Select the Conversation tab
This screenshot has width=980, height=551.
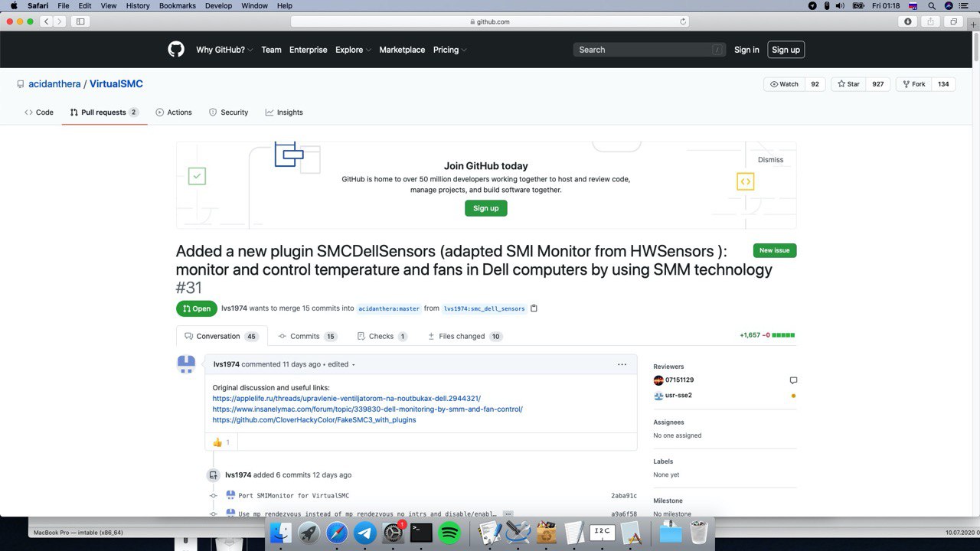pyautogui.click(x=222, y=336)
